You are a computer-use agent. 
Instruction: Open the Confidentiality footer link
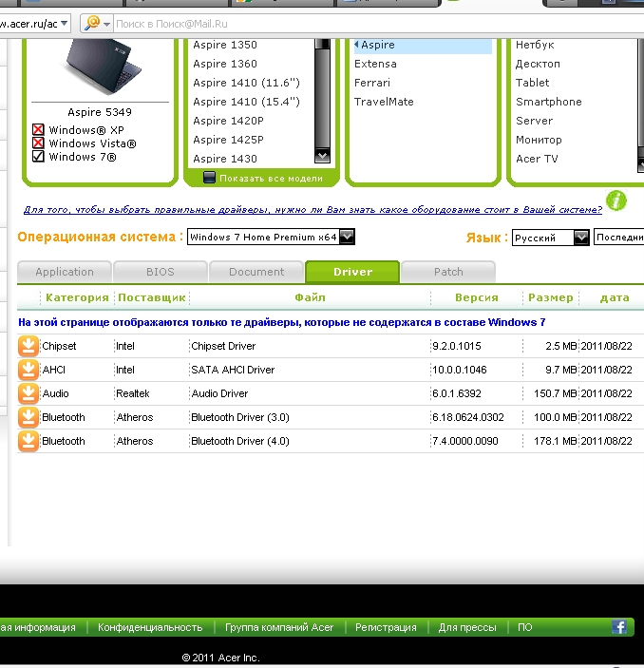click(x=150, y=627)
